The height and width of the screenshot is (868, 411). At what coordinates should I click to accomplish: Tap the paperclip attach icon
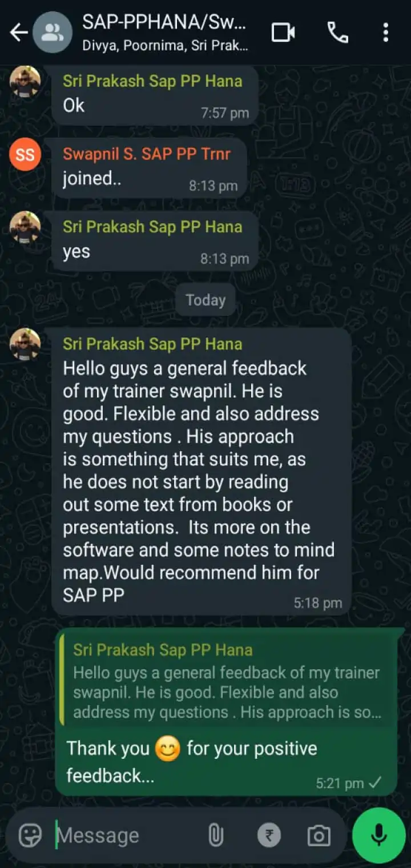click(215, 836)
